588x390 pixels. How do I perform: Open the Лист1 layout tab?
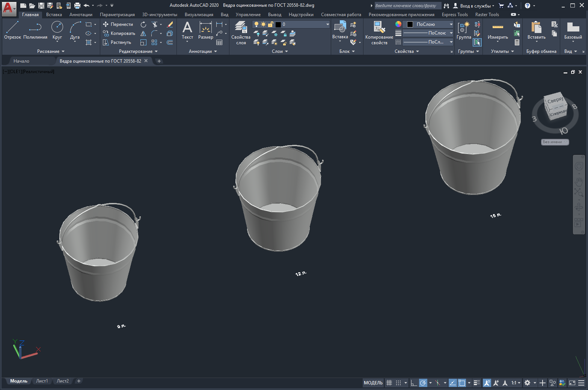point(42,381)
